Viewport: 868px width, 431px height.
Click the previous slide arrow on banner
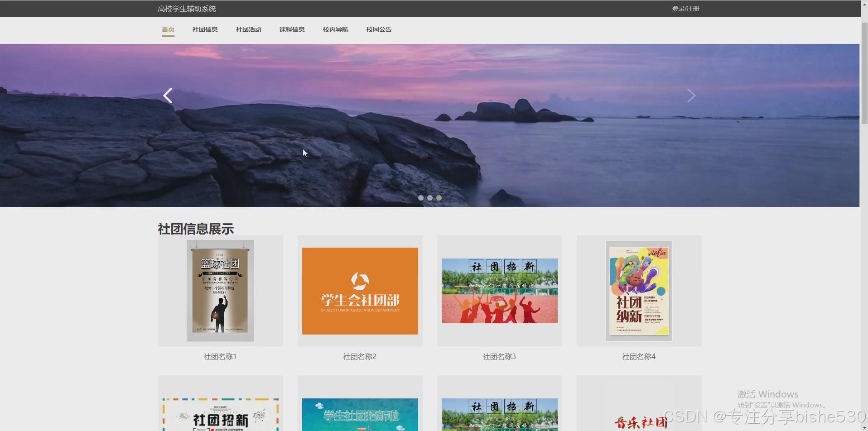pos(168,96)
